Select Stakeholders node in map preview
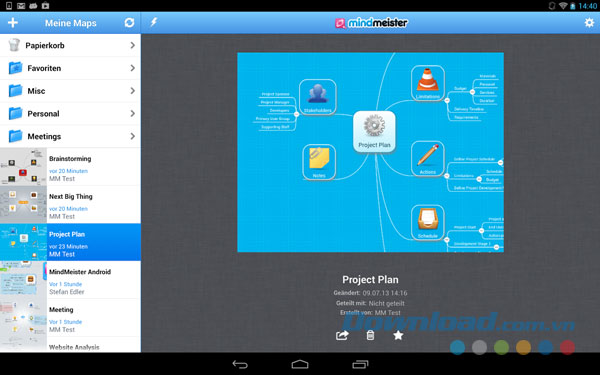The height and width of the screenshot is (375, 600). (318, 97)
